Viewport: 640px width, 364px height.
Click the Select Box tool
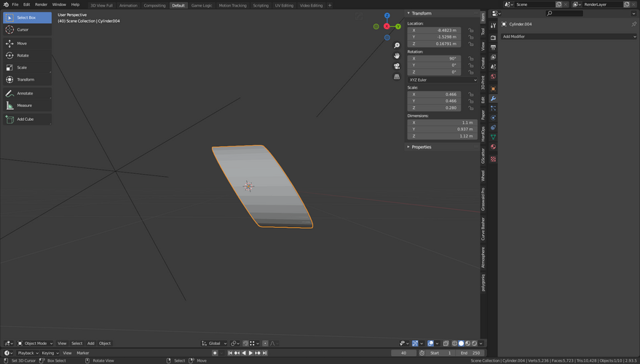28,17
